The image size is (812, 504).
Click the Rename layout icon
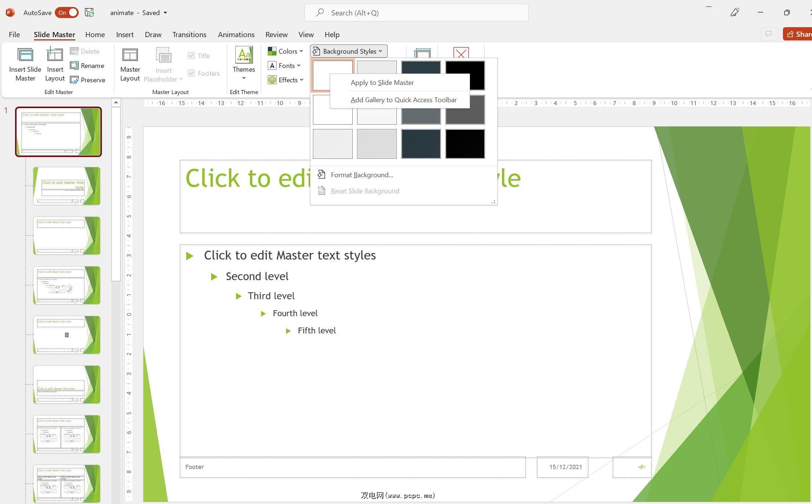tap(74, 65)
